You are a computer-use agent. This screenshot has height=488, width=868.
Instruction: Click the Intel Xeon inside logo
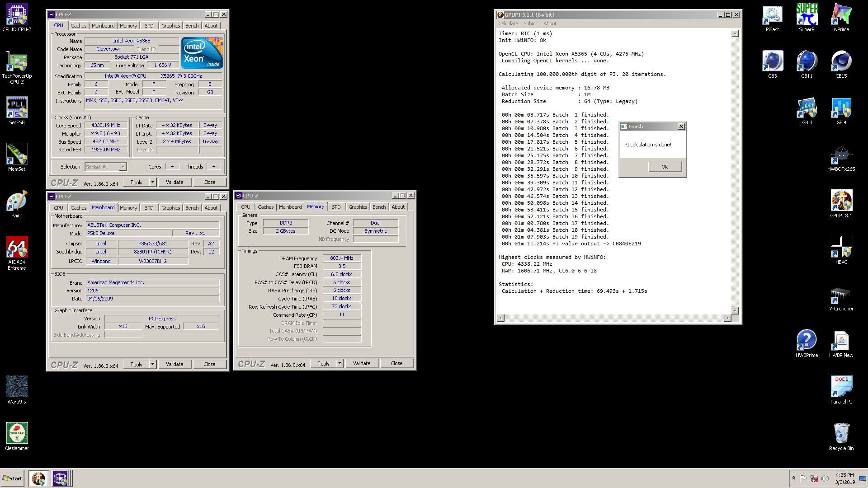(x=202, y=53)
